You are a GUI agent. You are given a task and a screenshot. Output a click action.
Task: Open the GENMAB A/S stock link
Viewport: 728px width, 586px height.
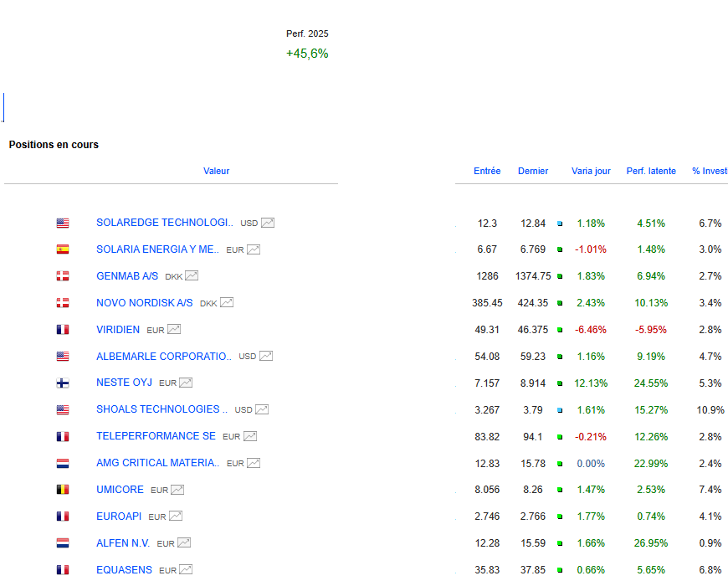[x=127, y=275]
